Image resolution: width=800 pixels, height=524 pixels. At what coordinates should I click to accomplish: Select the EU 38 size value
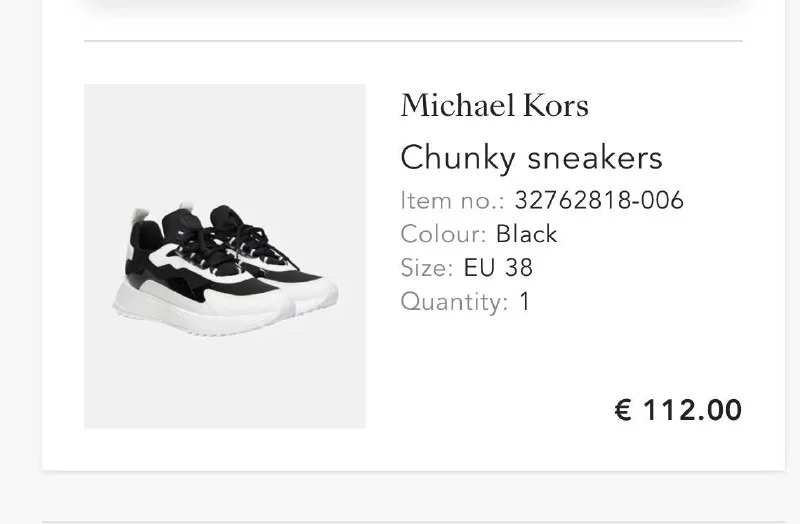[x=498, y=267]
